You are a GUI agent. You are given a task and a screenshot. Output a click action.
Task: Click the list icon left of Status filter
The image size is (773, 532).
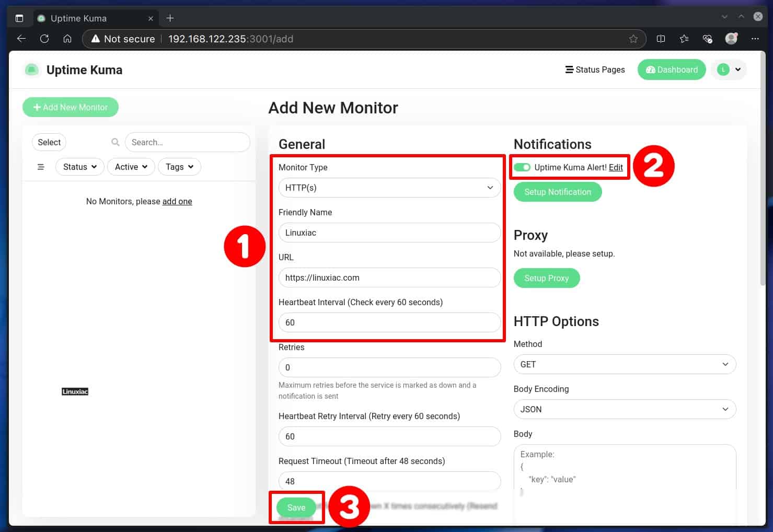[x=41, y=167]
